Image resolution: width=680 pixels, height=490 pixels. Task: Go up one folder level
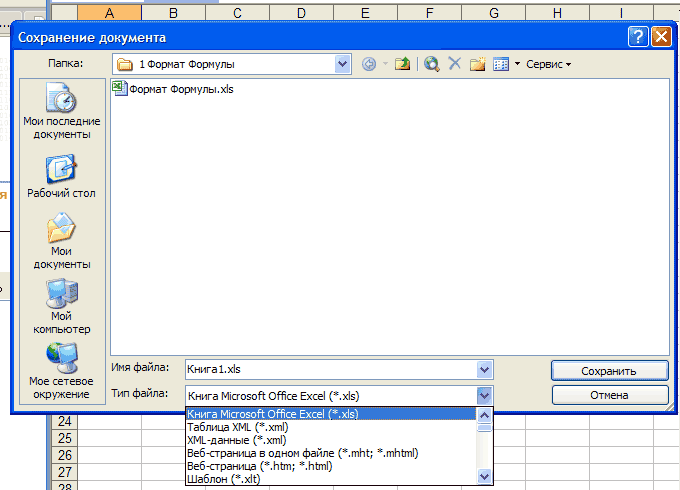click(402, 64)
